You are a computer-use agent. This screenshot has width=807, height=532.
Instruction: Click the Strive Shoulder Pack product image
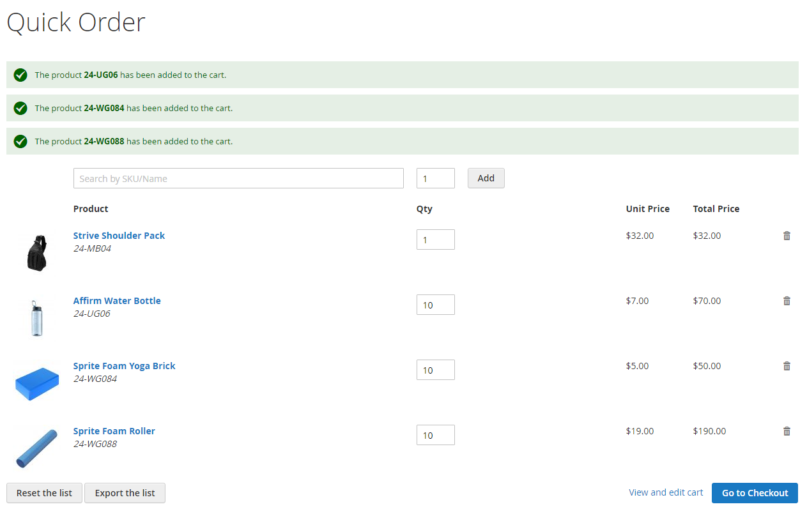coord(36,253)
